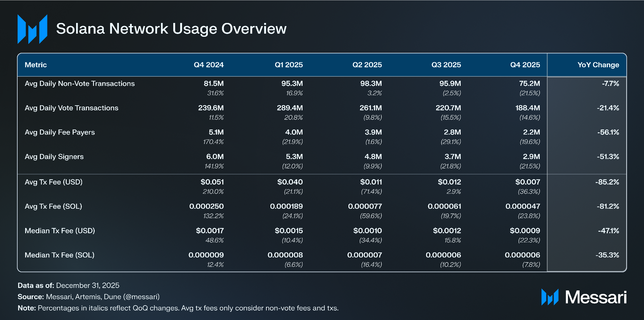Click the $0.051 average fee value

tap(212, 182)
